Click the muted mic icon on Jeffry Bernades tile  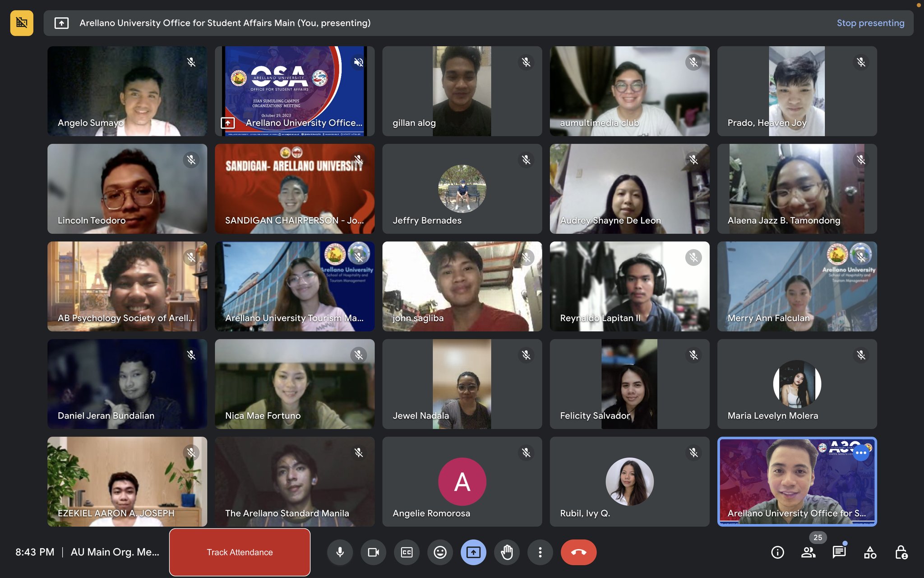click(526, 159)
